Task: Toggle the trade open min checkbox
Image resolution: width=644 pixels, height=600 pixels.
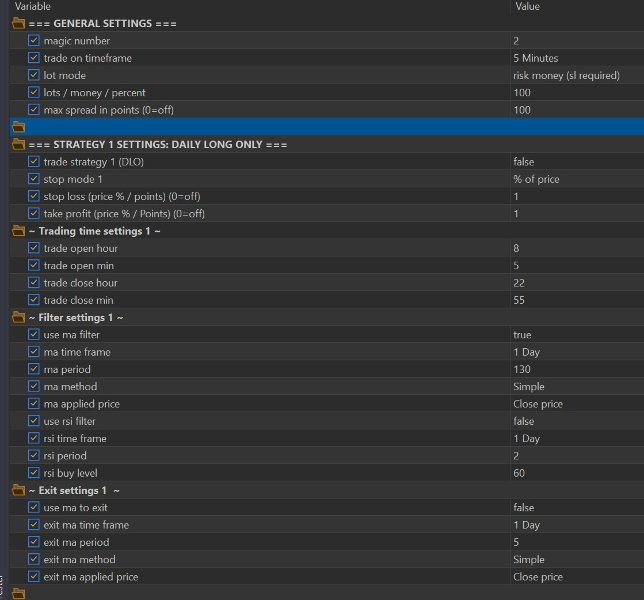Action: [34, 265]
